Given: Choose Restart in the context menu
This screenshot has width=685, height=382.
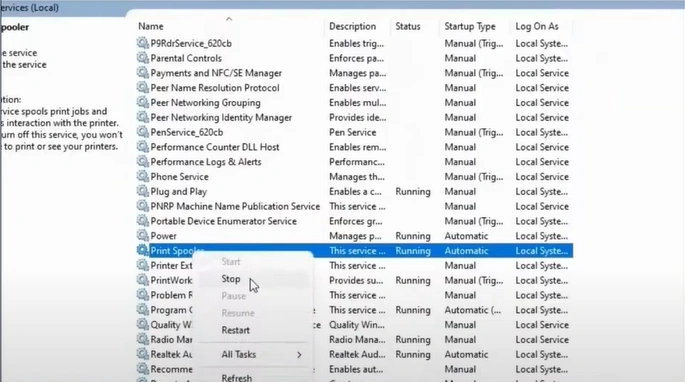Looking at the screenshot, I should pyautogui.click(x=235, y=330).
